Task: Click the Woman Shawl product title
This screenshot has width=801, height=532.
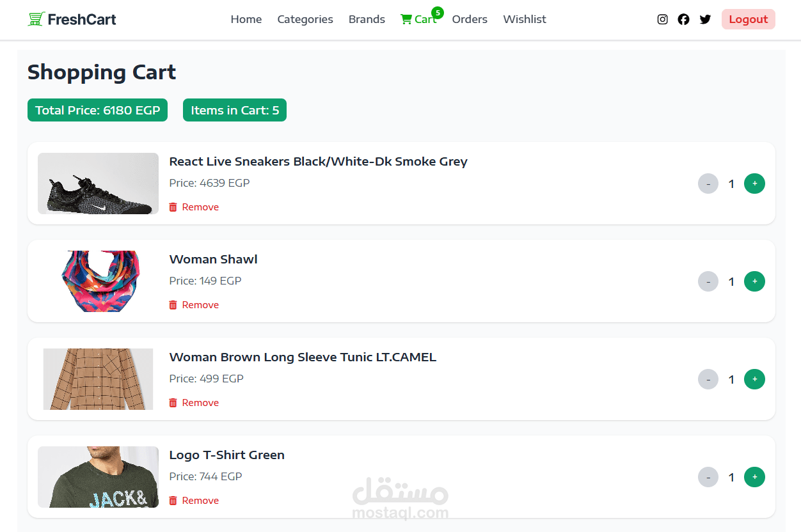Action: pyautogui.click(x=213, y=259)
